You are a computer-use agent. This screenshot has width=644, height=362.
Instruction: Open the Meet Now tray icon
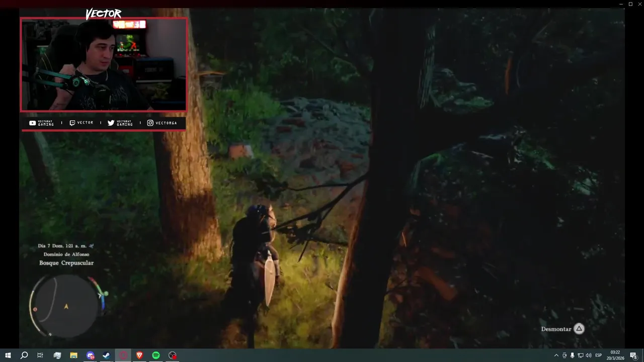(x=565, y=355)
